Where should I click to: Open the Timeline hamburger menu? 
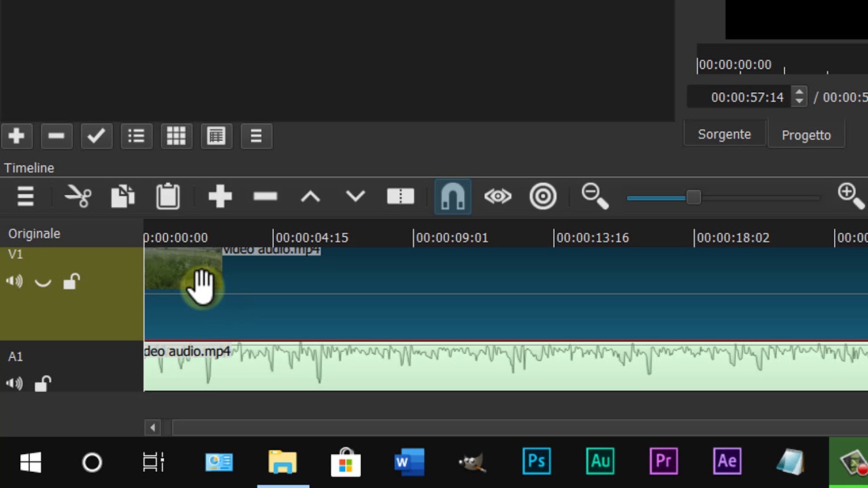point(26,197)
